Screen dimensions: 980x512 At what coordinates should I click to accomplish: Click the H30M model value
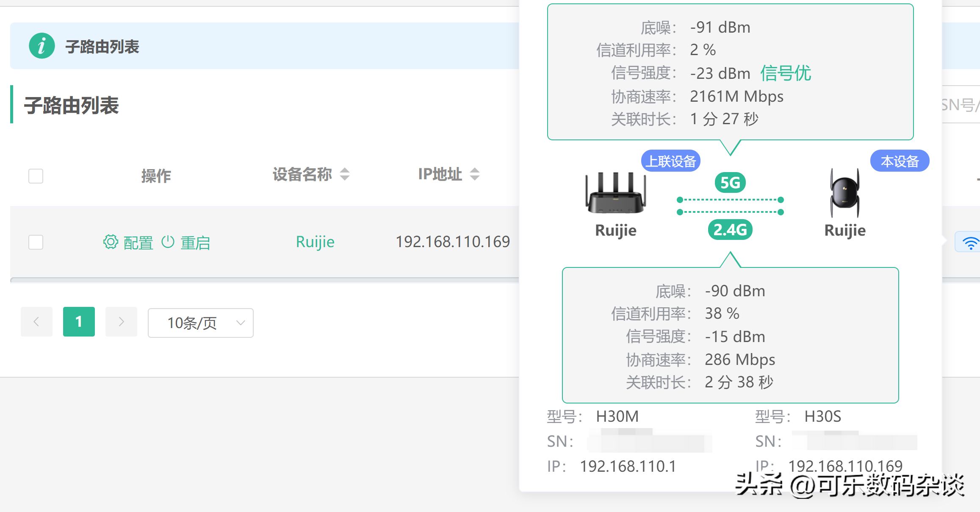[617, 417]
